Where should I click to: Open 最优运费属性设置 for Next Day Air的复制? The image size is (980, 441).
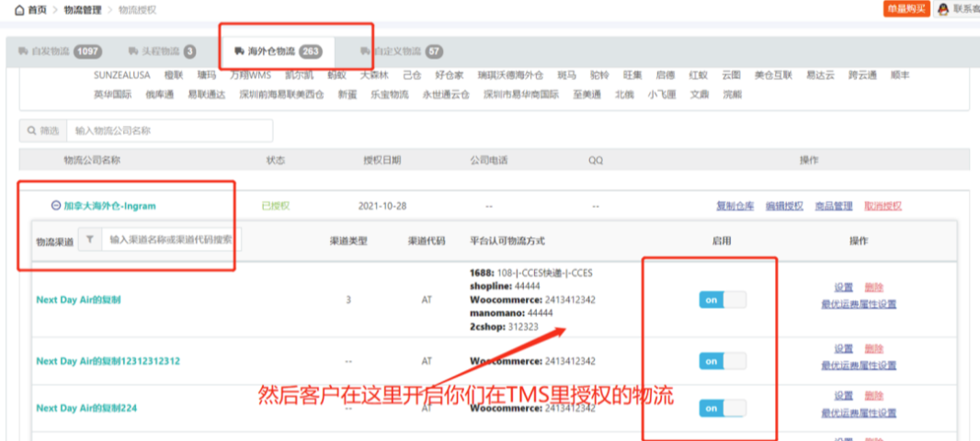[x=859, y=304]
